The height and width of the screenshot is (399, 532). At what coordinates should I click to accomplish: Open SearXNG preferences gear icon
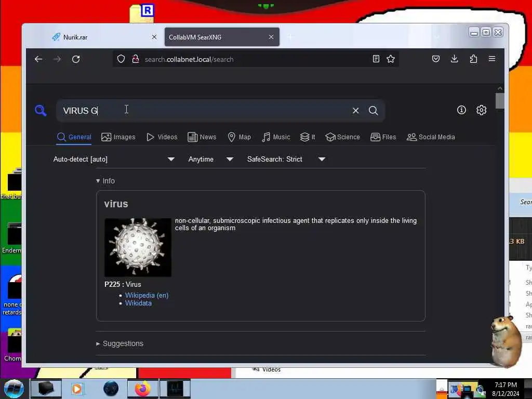tap(482, 110)
